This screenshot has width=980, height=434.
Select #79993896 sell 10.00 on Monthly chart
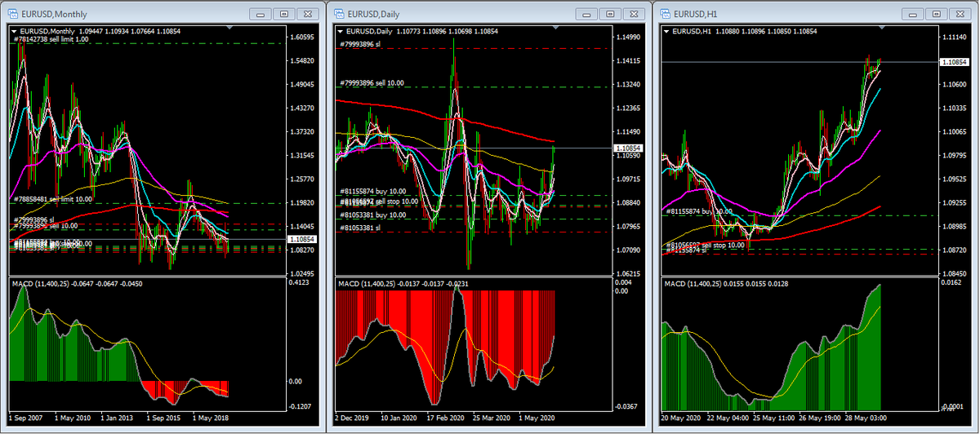[x=46, y=225]
